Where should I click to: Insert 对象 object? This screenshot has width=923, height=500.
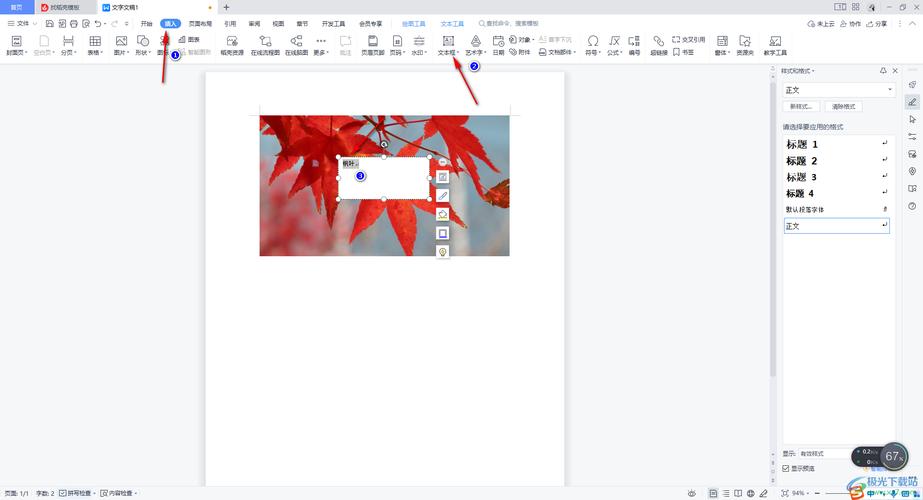coord(522,39)
